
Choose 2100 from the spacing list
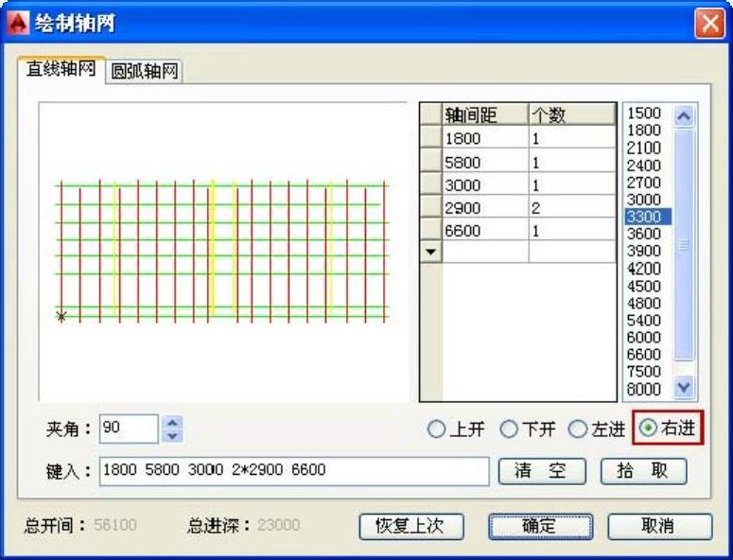(648, 148)
